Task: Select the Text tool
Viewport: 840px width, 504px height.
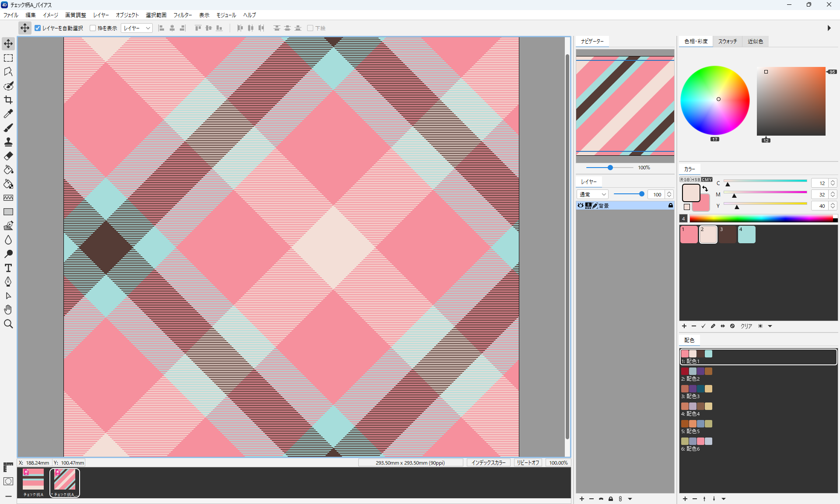Action: (8, 268)
